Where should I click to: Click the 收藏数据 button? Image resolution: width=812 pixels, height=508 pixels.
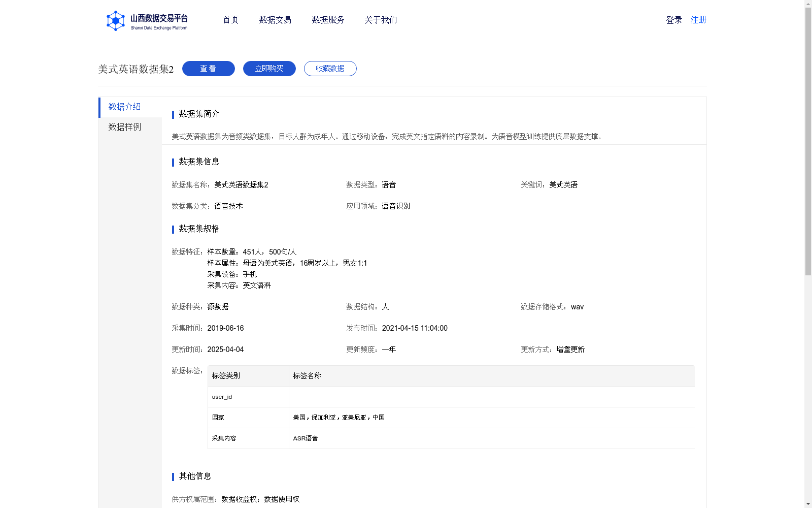pyautogui.click(x=330, y=69)
